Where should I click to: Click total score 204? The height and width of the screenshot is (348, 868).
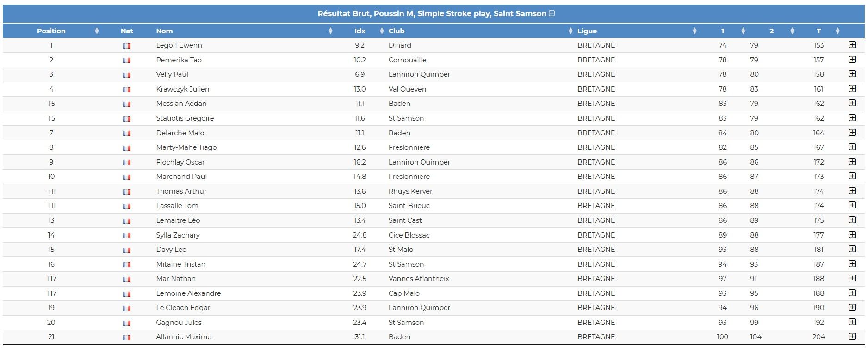[818, 337]
